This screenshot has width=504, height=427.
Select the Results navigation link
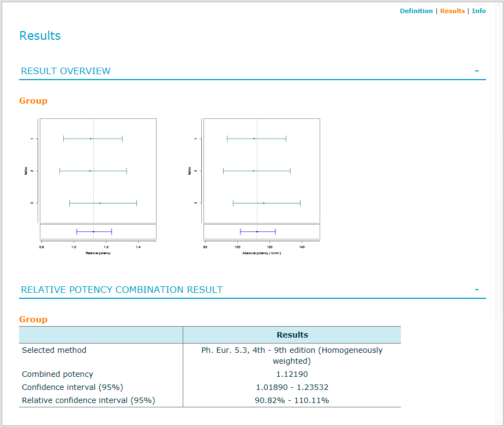tap(452, 11)
